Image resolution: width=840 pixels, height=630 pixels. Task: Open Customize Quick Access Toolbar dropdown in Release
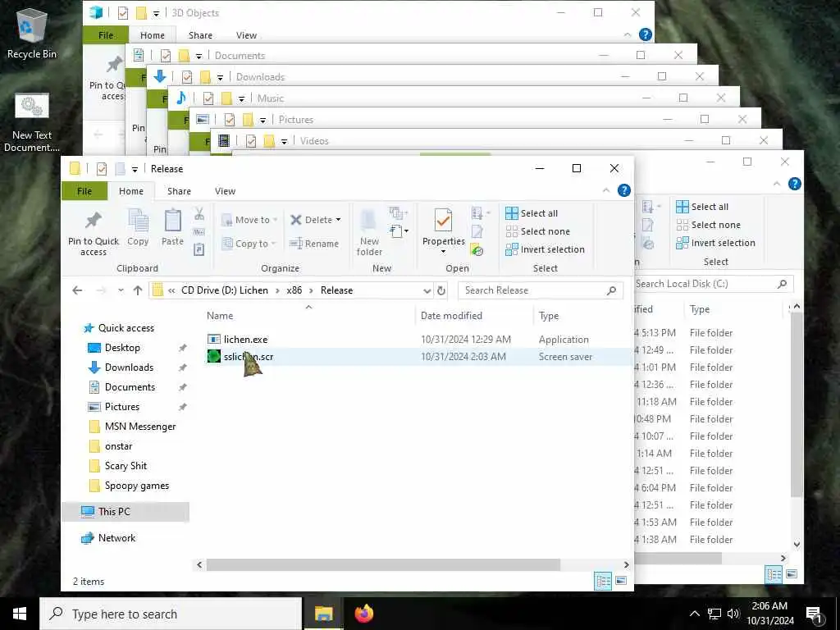pos(135,169)
